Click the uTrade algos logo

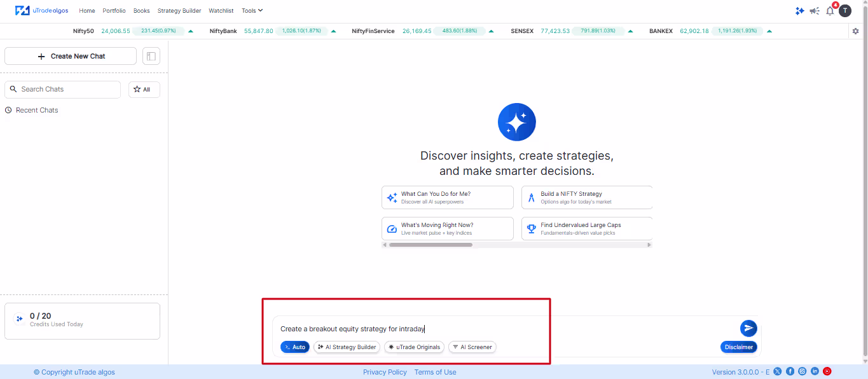pos(41,11)
